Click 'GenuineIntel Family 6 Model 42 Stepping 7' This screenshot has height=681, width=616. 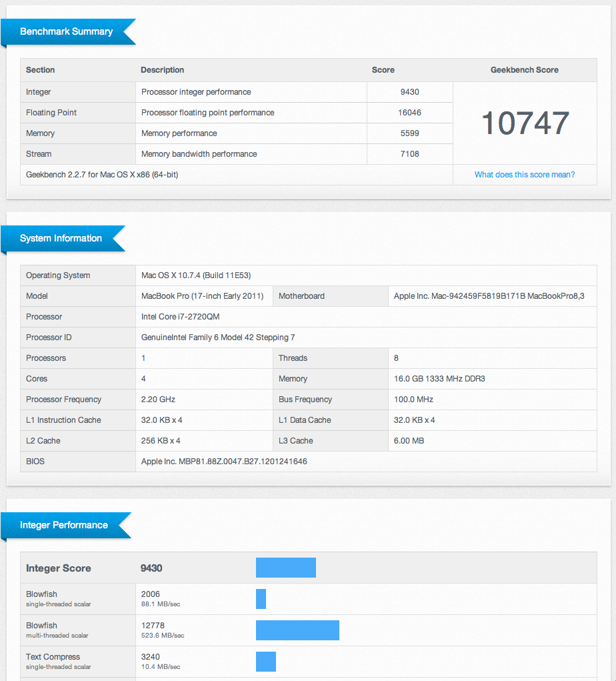click(218, 337)
